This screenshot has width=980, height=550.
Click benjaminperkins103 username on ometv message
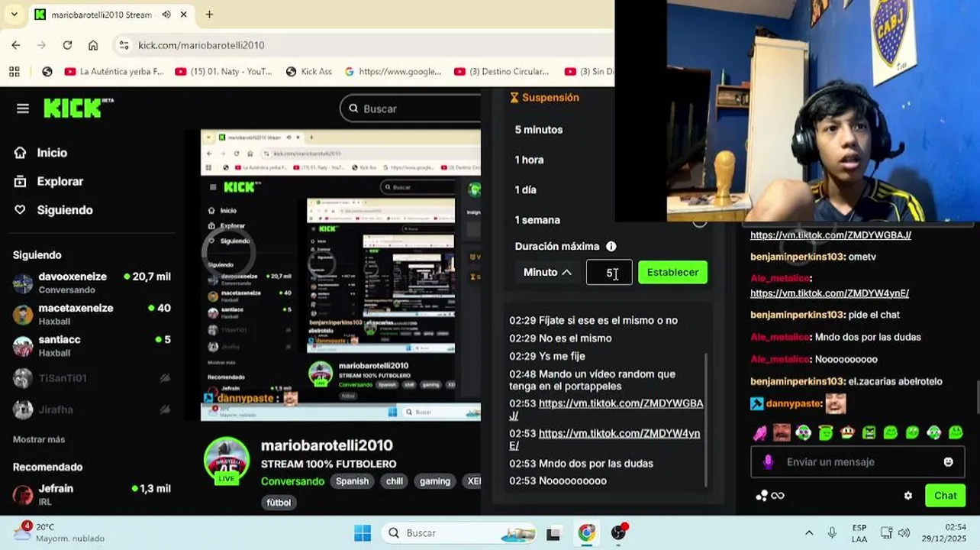pos(798,257)
